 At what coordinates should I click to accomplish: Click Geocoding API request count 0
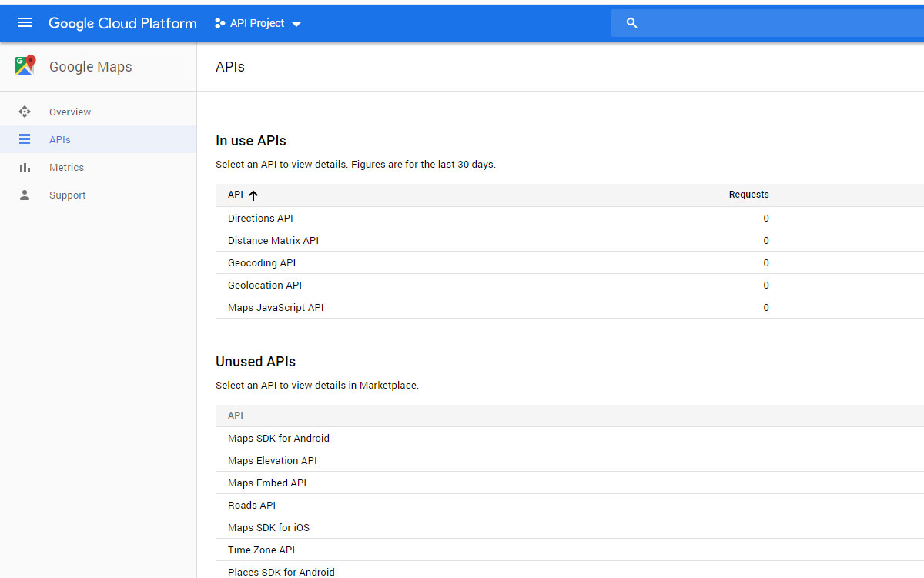click(x=766, y=262)
